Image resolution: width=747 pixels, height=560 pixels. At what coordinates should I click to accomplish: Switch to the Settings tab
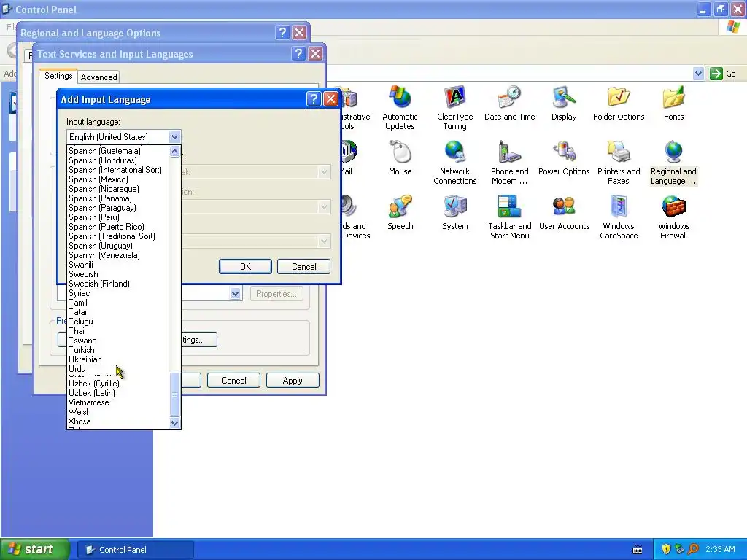58,76
